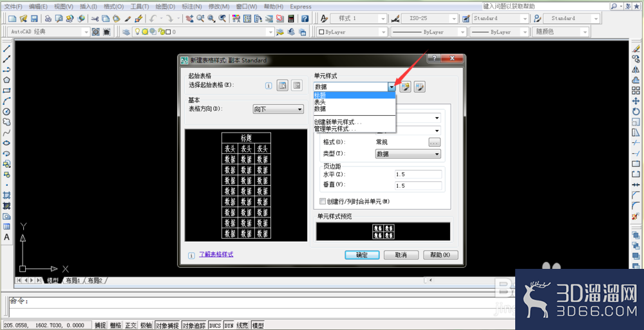The image size is (644, 330).
Task: Choose 创建新单元样式 option
Action: tap(354, 122)
